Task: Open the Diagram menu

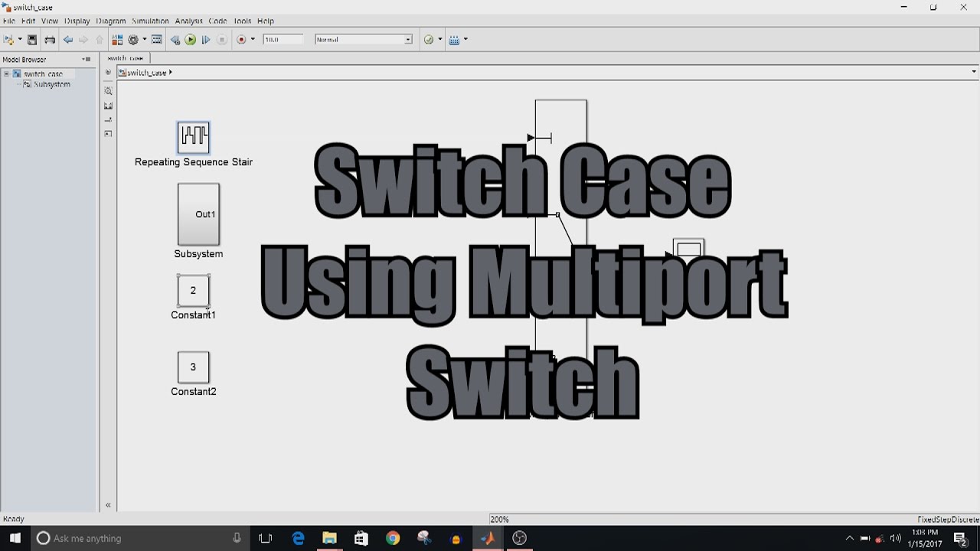Action: (111, 21)
